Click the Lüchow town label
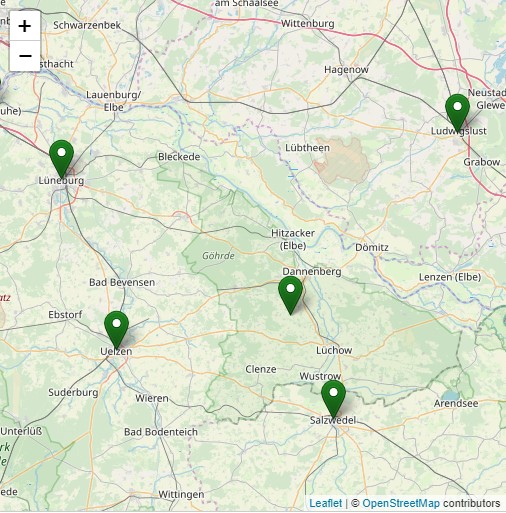Image resolution: width=506 pixels, height=513 pixels. [x=334, y=350]
